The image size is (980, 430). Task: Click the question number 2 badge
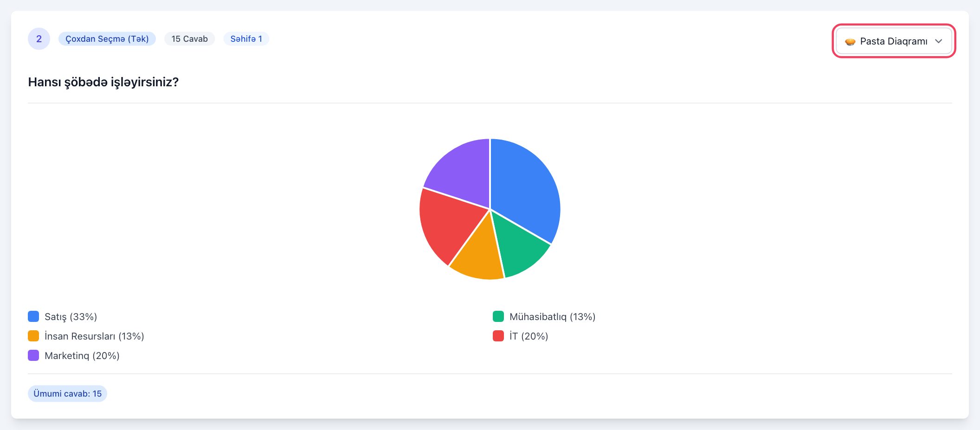(39, 39)
